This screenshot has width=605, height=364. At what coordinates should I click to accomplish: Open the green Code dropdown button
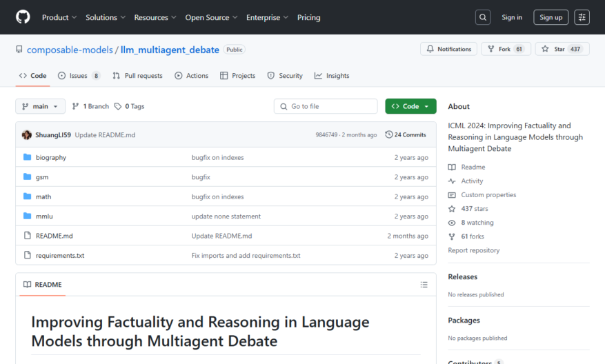coord(410,106)
